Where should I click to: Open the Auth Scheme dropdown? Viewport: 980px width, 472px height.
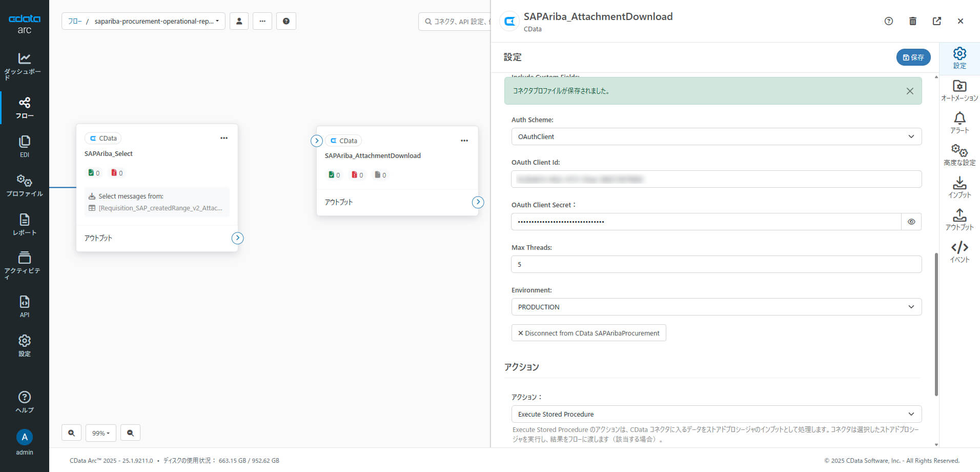[x=717, y=136]
